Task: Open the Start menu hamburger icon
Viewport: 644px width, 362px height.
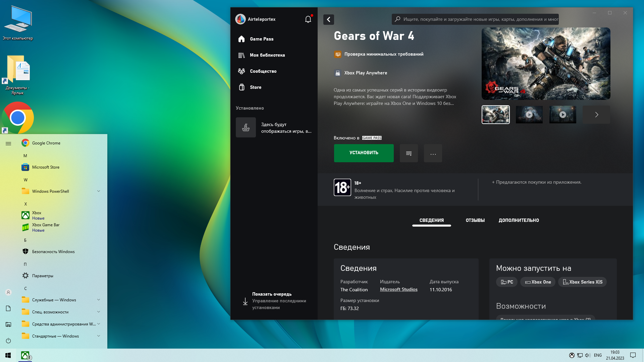Action: pyautogui.click(x=8, y=143)
